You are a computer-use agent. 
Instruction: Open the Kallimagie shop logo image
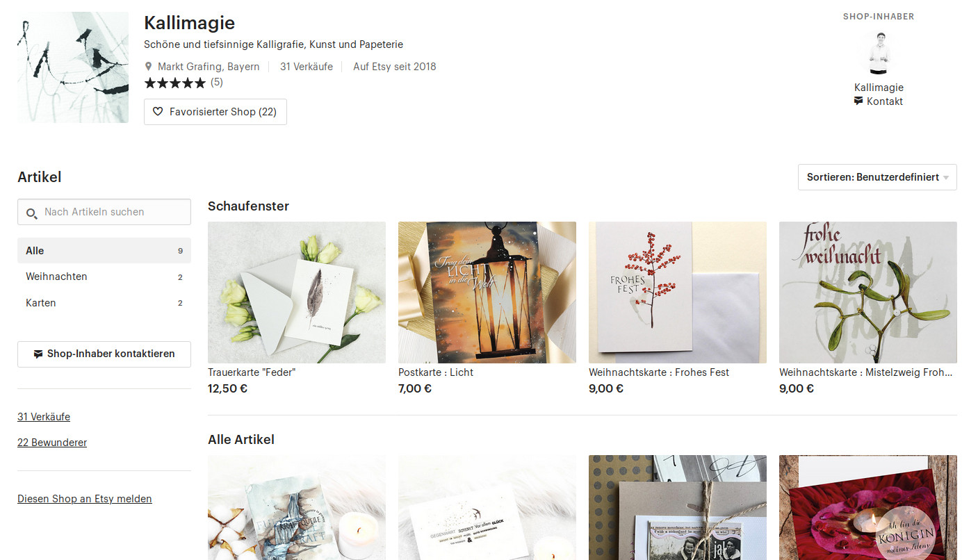pos(73,67)
